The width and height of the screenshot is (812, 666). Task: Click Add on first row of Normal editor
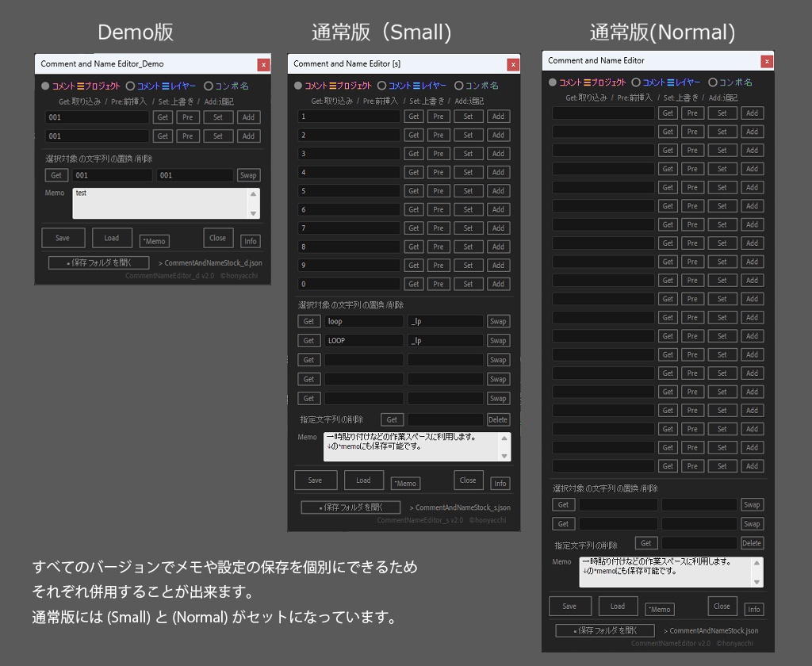tap(753, 113)
